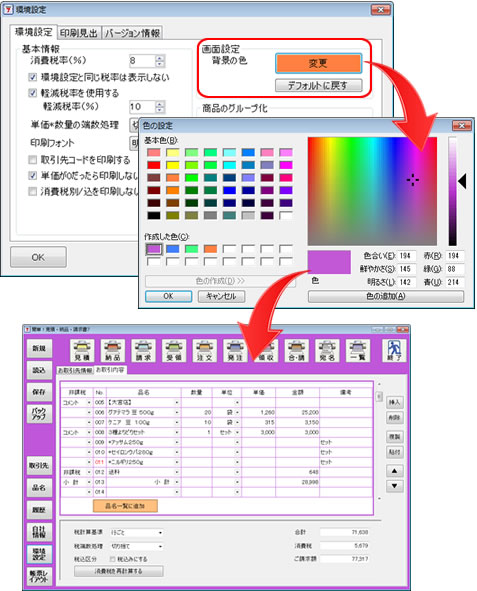
Task: Check the 税込みにする checkbox
Action: [x=112, y=559]
